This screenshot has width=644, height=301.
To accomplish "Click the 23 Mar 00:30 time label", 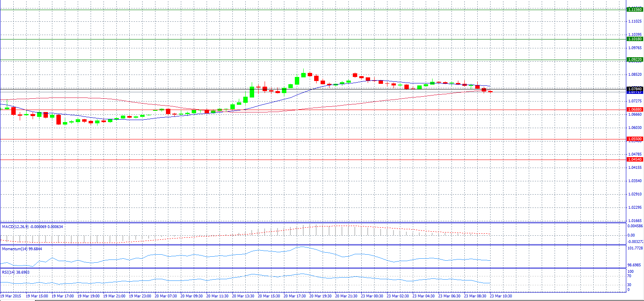I will click(x=372, y=296).
